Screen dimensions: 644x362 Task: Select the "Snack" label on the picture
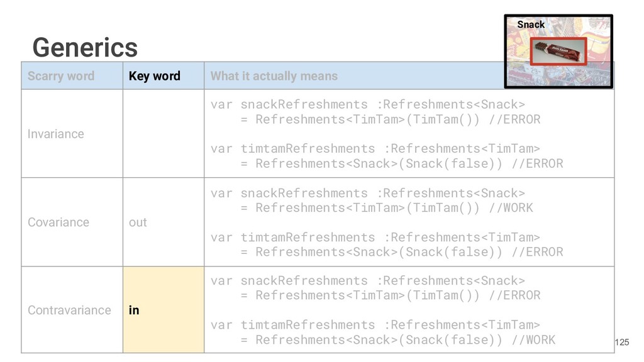[531, 25]
